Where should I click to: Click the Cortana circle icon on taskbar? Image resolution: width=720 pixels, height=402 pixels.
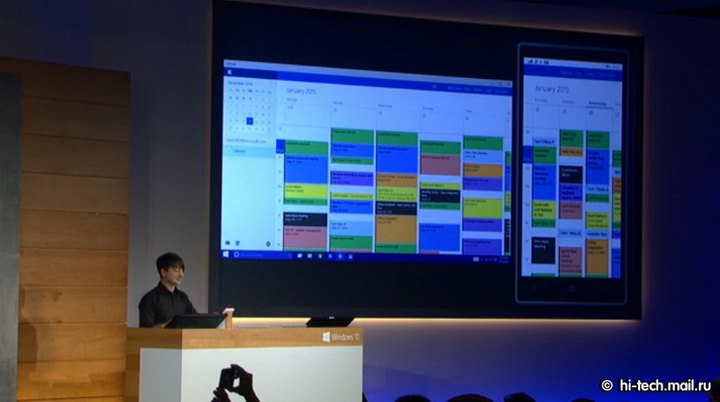pos(236,254)
